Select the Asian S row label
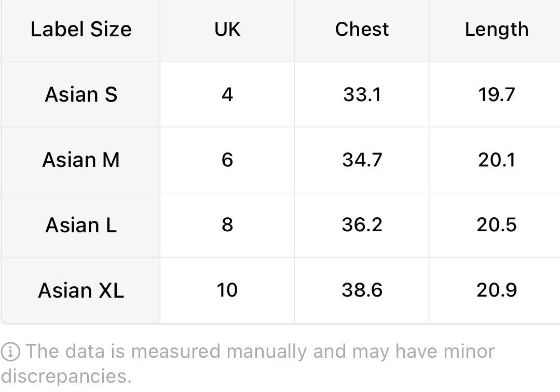Image resolution: width=560 pixels, height=392 pixels. tap(81, 94)
